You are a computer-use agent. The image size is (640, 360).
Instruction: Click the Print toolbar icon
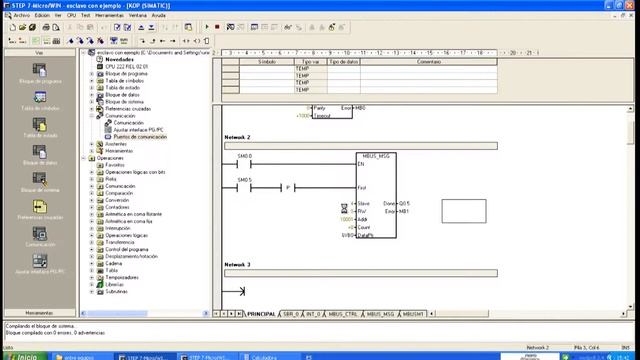point(46,27)
